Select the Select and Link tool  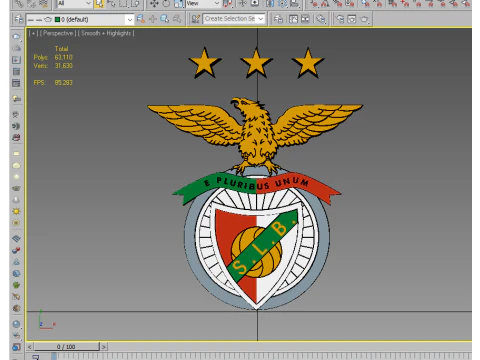19,3
